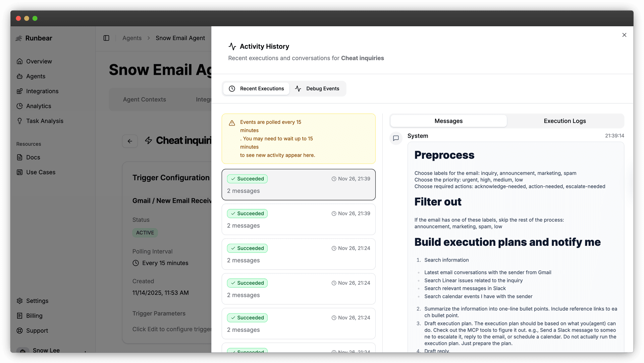Click the sidebar collapse panel icon
This screenshot has height=363, width=644.
coord(106,38)
